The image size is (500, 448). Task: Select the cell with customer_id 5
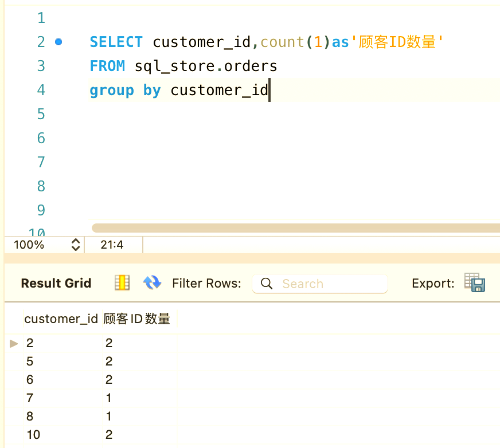coord(63,361)
